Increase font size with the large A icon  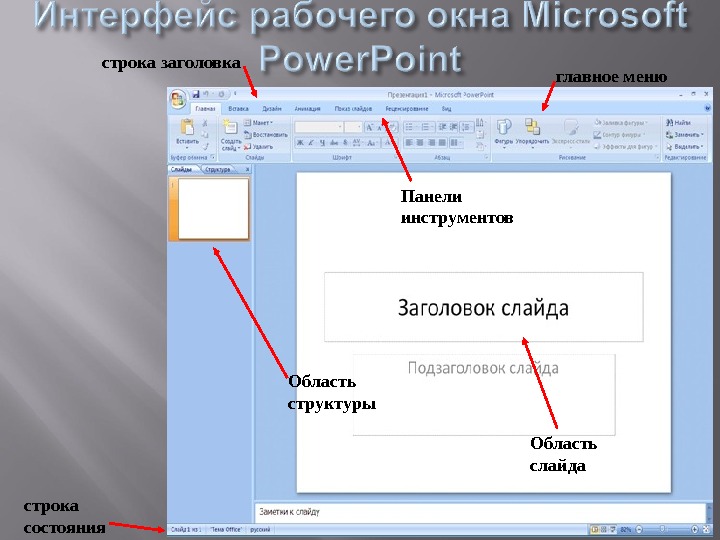pos(370,127)
